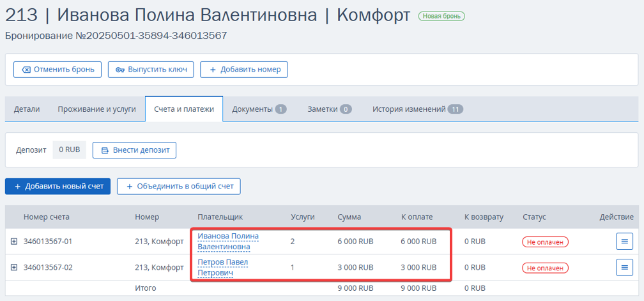644x301 pixels.
Task: Click the 6 000 RUB sum cell
Action: pyautogui.click(x=355, y=242)
